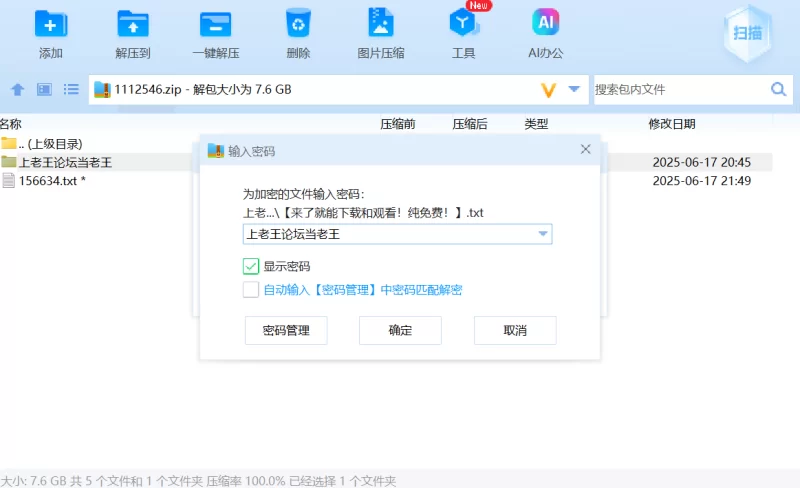Go up one directory with blue arrow
The image size is (800, 488).
pos(17,90)
